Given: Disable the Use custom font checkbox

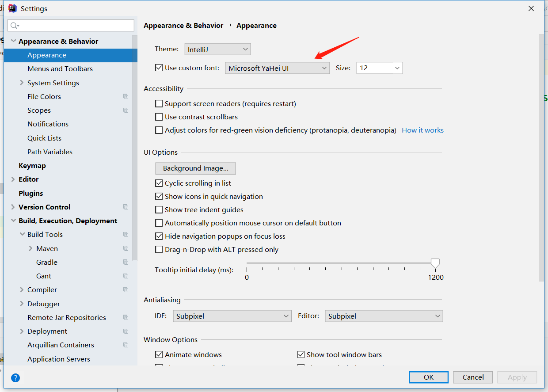Looking at the screenshot, I should pos(159,68).
